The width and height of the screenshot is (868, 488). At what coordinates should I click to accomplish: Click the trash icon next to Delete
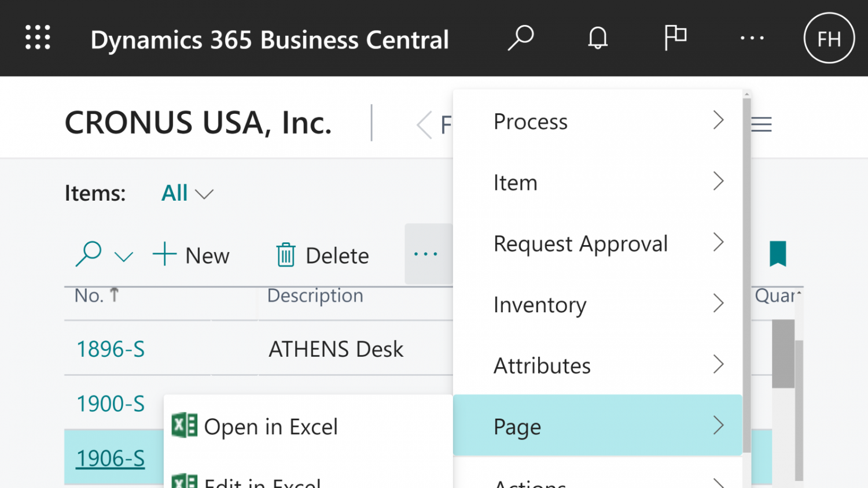[285, 254]
